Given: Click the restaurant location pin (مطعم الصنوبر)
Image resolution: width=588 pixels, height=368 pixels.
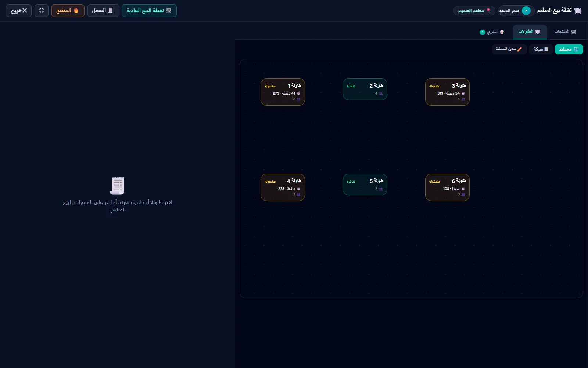Looking at the screenshot, I should coord(474,11).
